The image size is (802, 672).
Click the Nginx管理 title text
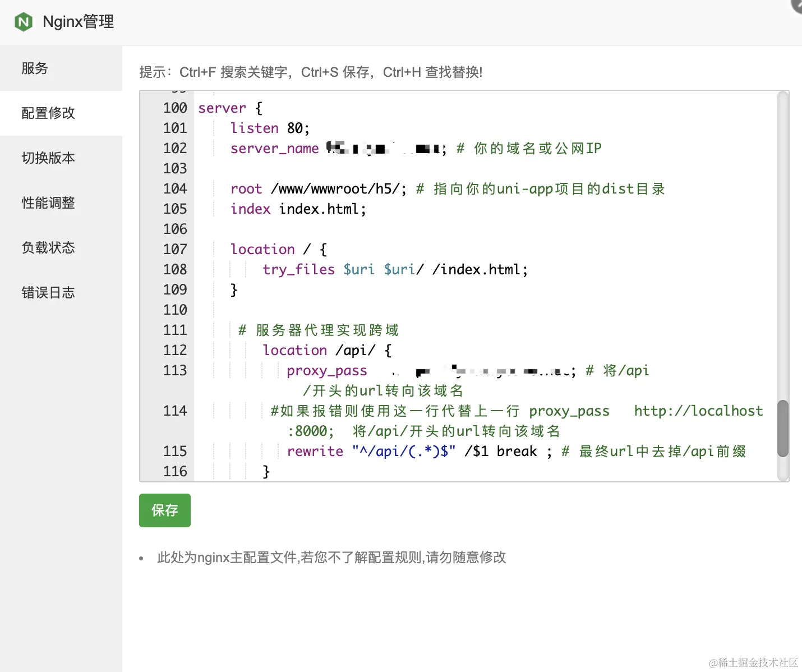[78, 22]
